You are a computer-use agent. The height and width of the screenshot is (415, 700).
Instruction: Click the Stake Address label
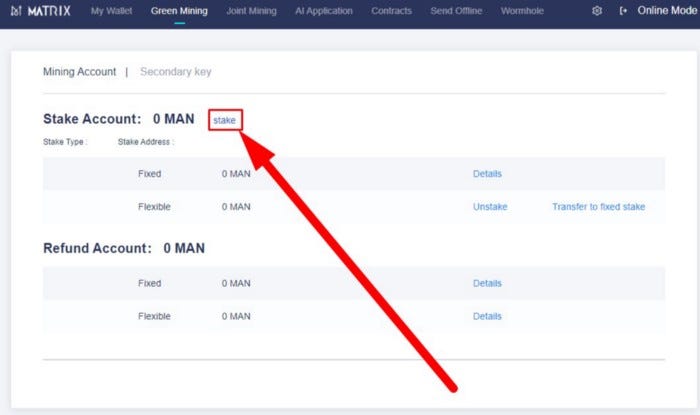click(x=146, y=142)
